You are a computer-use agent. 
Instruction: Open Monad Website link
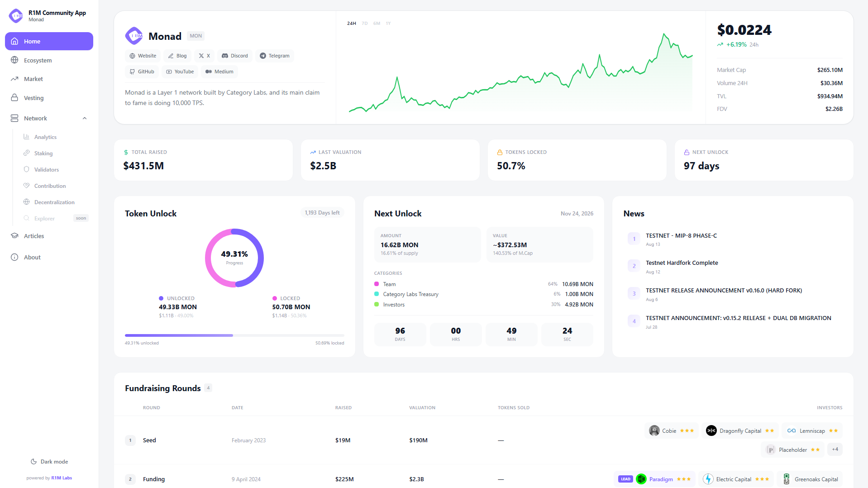(x=143, y=56)
